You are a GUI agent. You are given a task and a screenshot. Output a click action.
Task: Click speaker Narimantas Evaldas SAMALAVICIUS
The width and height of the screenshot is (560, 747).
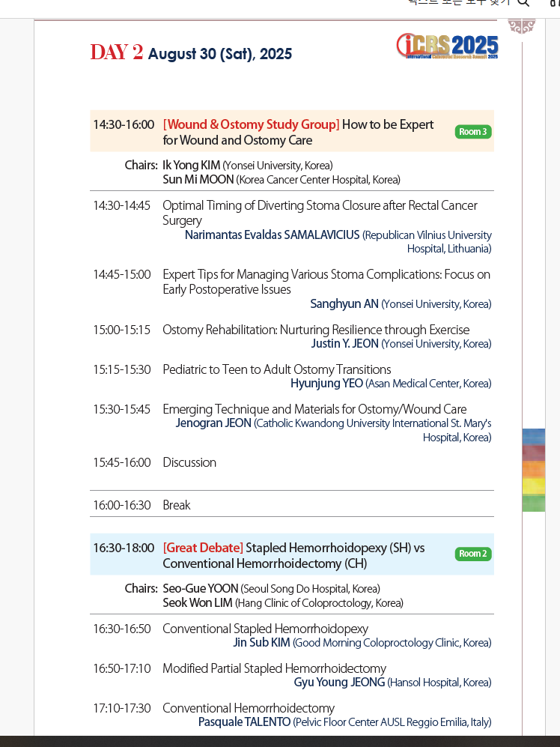(272, 235)
